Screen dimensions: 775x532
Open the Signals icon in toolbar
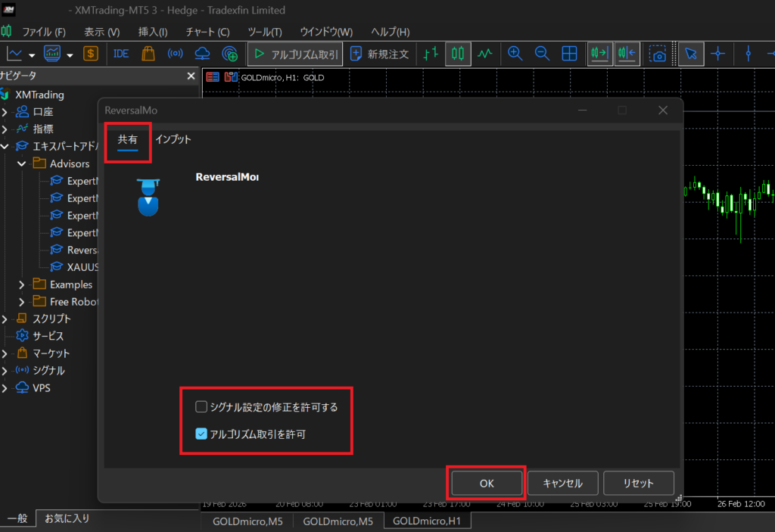[175, 54]
